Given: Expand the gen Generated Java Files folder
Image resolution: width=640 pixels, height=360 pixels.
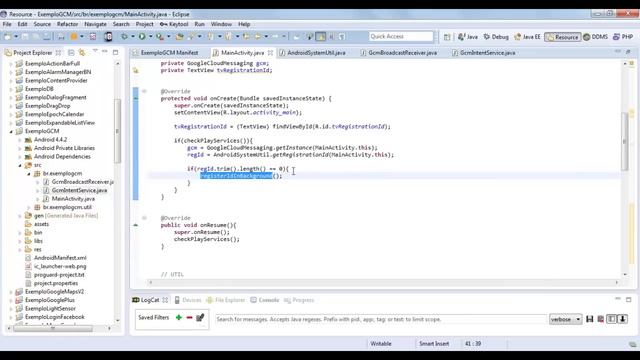Looking at the screenshot, I should 20,216.
